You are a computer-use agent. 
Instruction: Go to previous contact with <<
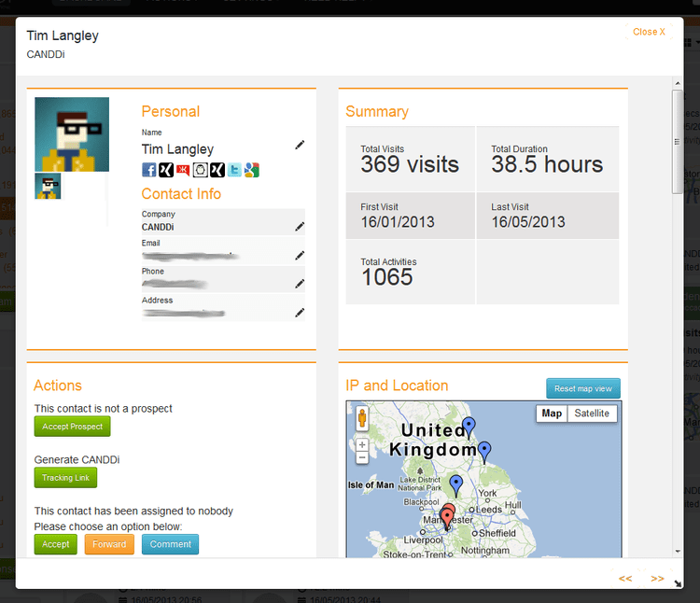point(625,579)
